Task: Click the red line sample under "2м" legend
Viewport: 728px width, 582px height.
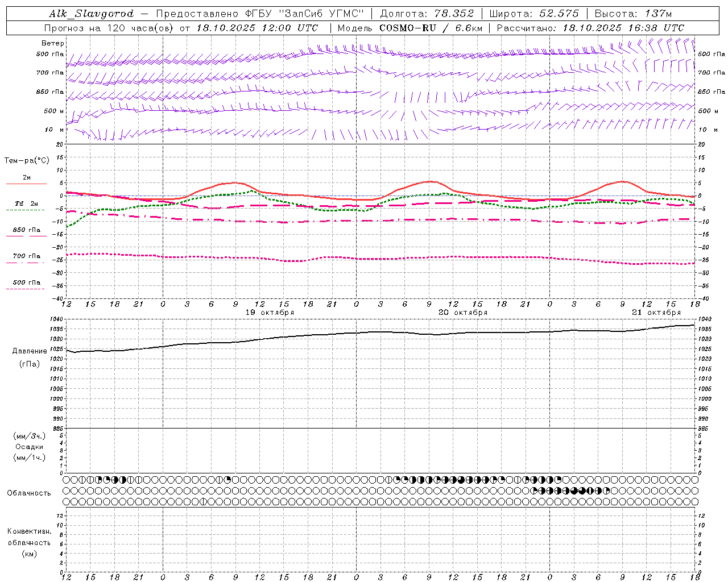Action: pos(26,184)
